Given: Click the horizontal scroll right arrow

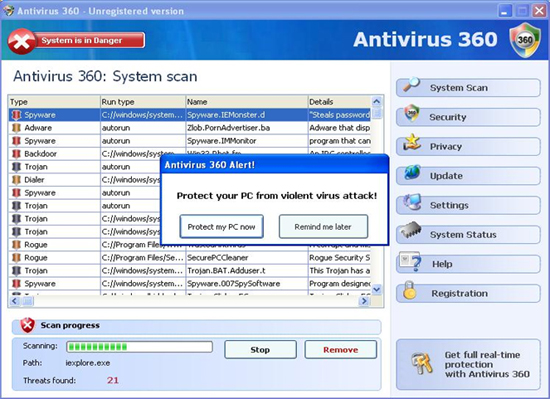Looking at the screenshot, I should click(364, 301).
